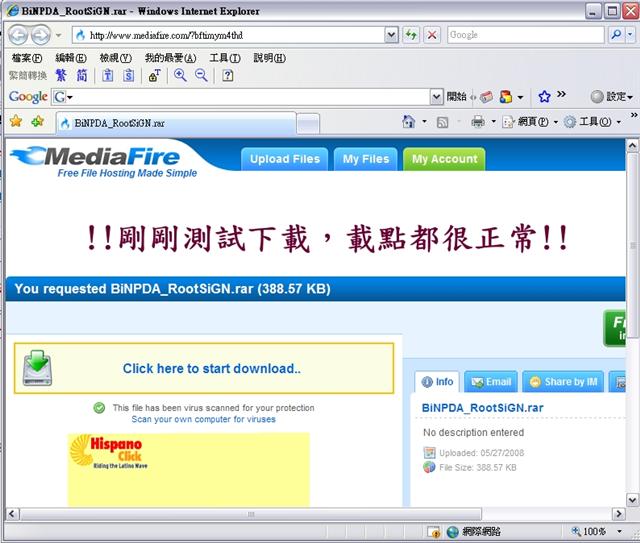
Task: Click the red Stop loading icon
Action: (432, 35)
